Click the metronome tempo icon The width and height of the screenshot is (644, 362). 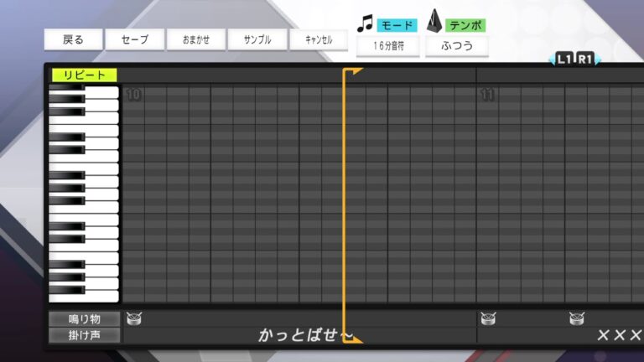pos(435,23)
